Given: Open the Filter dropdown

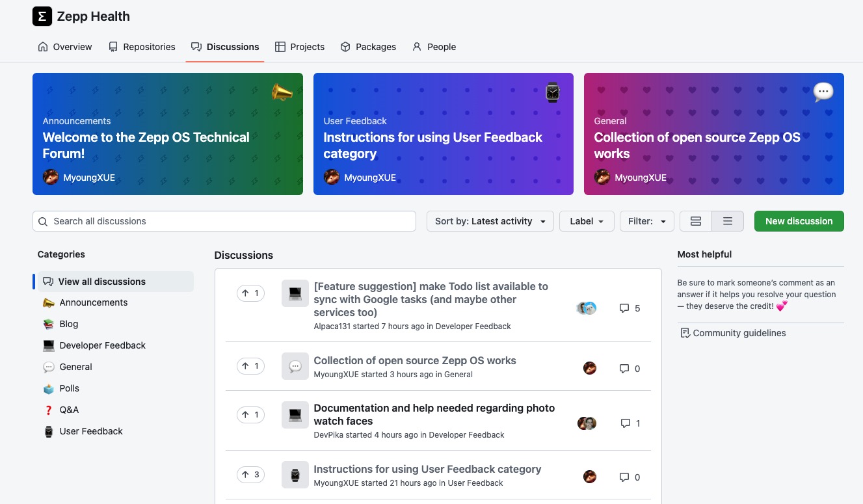Looking at the screenshot, I should pos(646,221).
